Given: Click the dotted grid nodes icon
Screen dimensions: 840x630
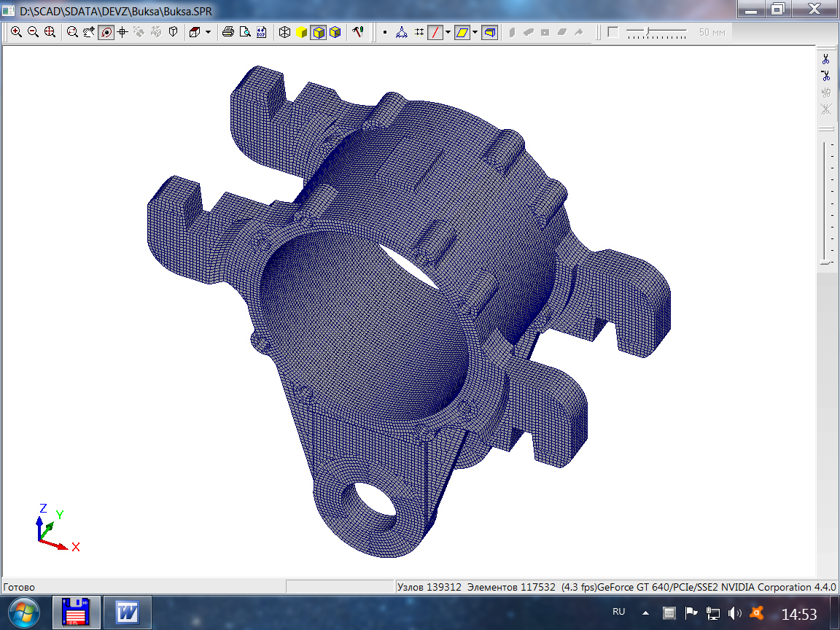Looking at the screenshot, I should click(419, 32).
